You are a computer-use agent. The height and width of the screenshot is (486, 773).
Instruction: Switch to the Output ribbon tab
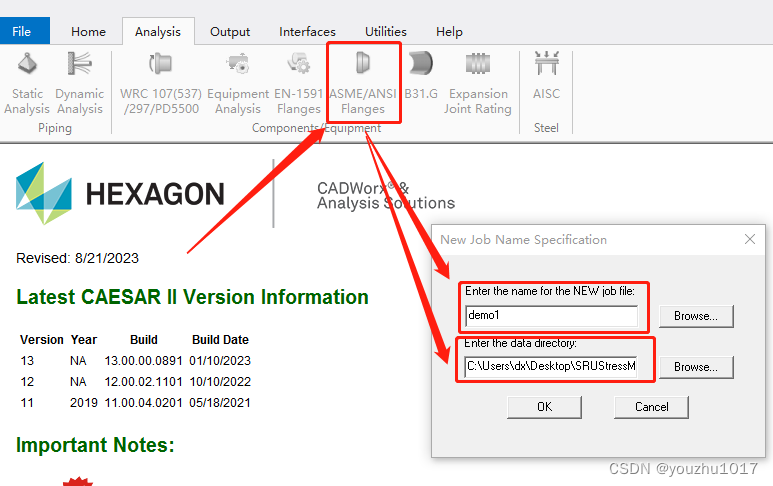pyautogui.click(x=230, y=32)
